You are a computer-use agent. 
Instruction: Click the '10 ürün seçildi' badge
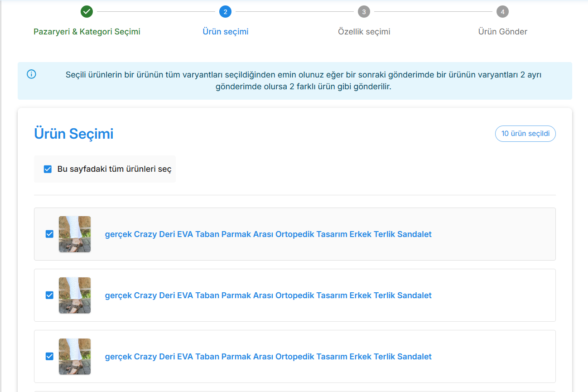point(525,134)
